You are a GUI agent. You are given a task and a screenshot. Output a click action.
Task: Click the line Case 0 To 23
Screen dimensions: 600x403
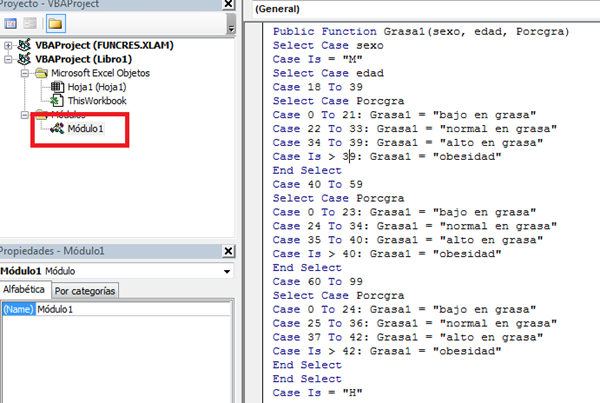pyautogui.click(x=404, y=212)
